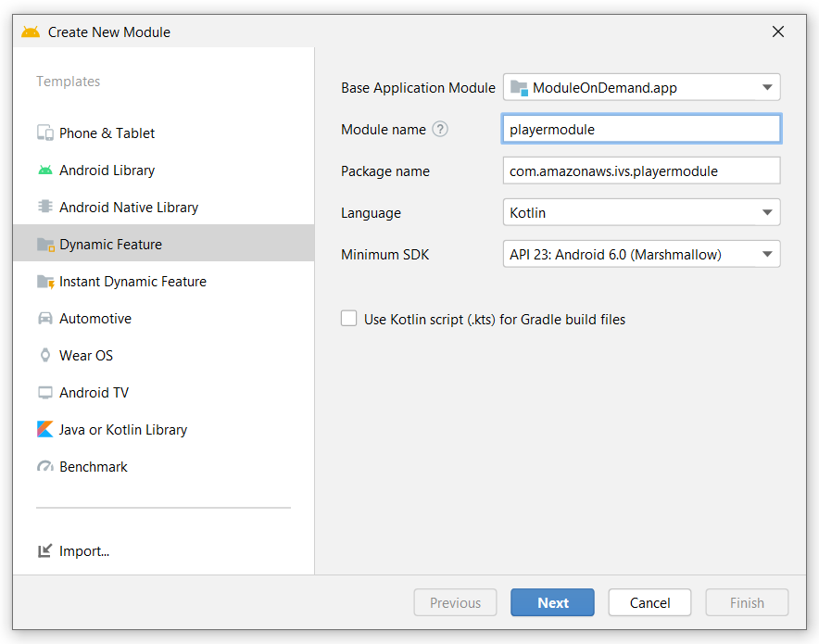819x644 pixels.
Task: Cancel the module creation dialog
Action: [649, 602]
